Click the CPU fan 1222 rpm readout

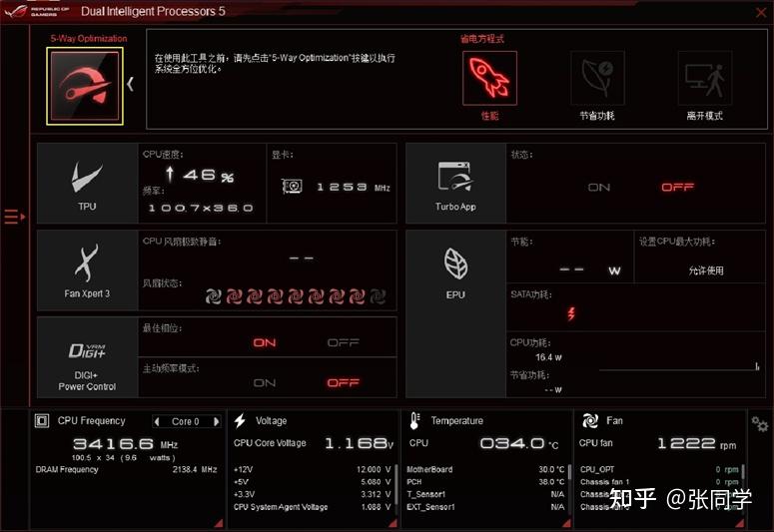[696, 443]
